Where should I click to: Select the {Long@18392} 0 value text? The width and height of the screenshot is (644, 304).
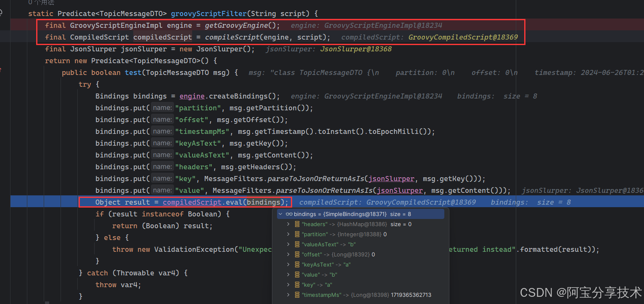[x=353, y=255]
